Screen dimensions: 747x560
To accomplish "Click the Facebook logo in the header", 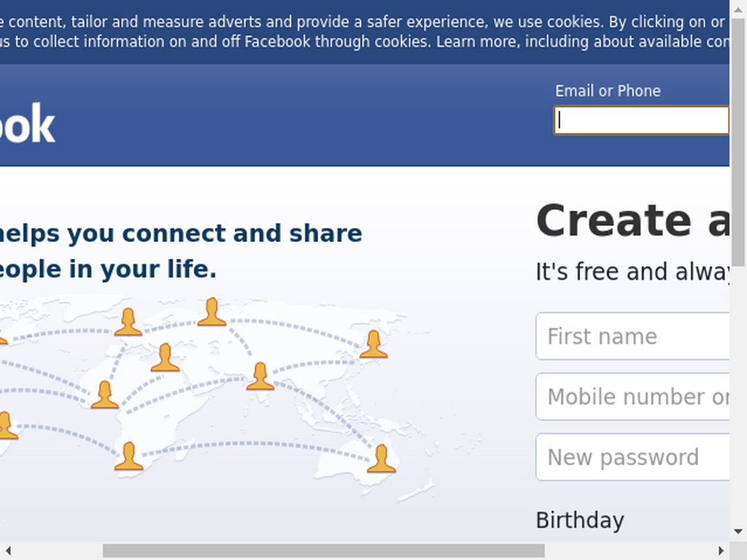I will click(x=27, y=123).
